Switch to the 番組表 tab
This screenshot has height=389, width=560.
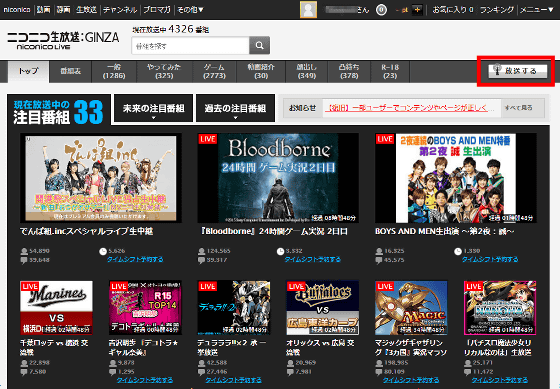(x=70, y=71)
